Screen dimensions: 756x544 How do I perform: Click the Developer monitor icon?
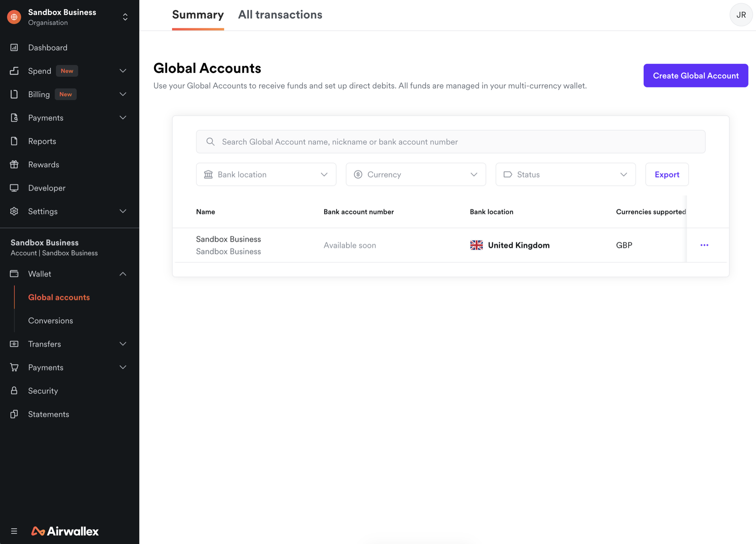pos(14,188)
